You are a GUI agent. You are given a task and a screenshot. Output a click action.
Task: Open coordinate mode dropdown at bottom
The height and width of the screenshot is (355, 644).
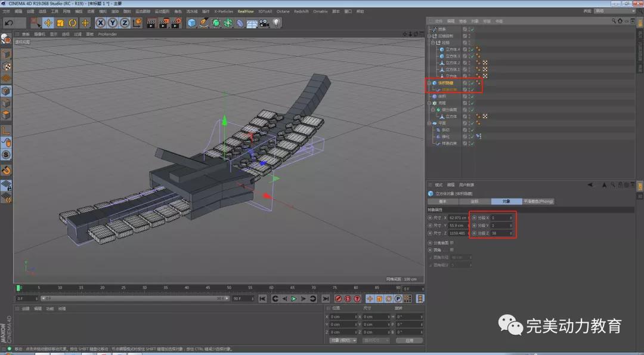pyautogui.click(x=343, y=341)
